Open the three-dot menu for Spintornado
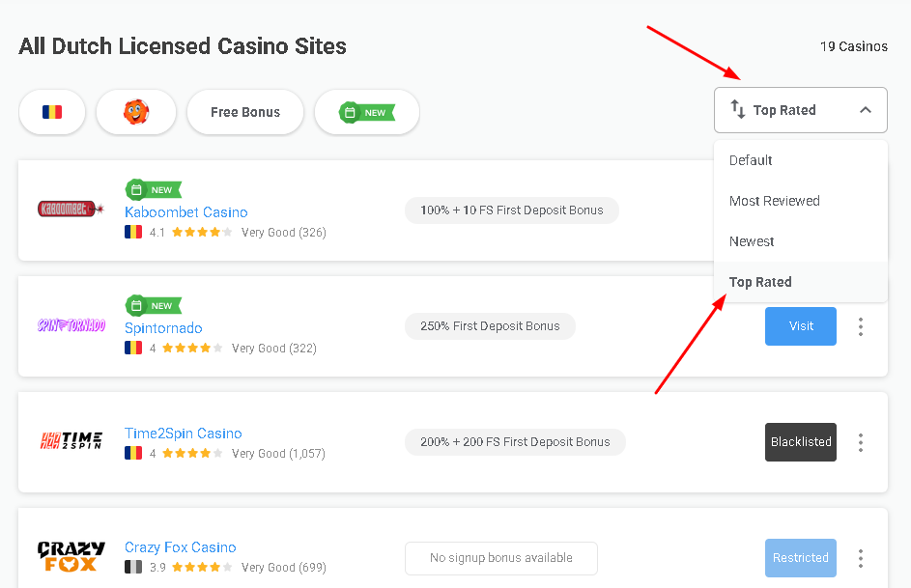Viewport: 911px width, 588px height. point(860,325)
